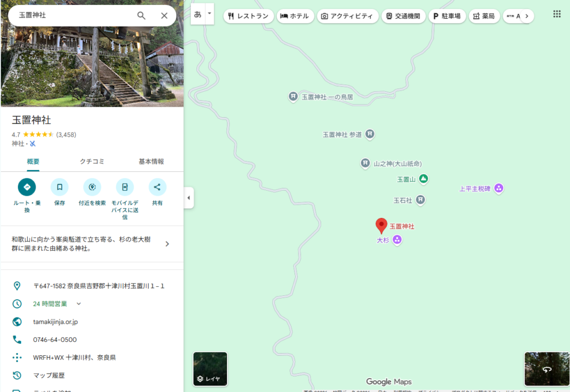Expand 24 時間営業 opening hours
The width and height of the screenshot is (570, 392).
point(78,304)
